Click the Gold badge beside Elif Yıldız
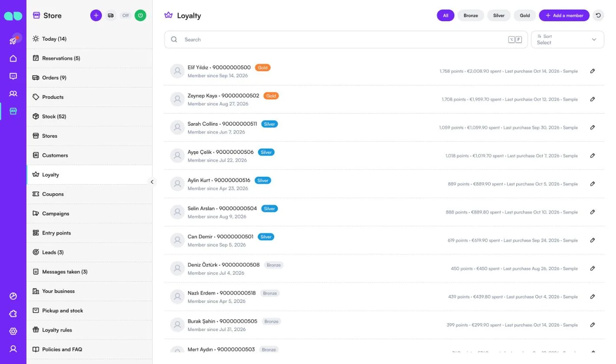616x364 pixels. point(262,68)
